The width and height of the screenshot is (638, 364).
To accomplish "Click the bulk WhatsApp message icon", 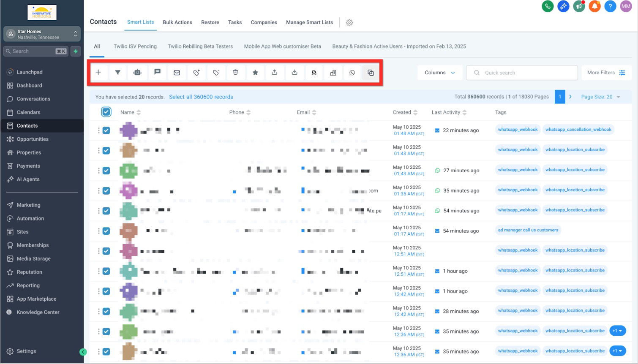I will click(352, 72).
